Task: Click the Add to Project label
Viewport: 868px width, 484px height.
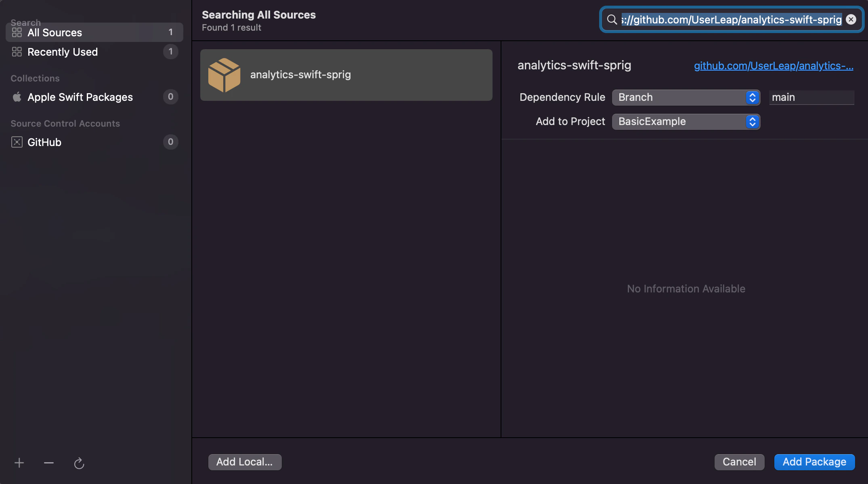Action: 570,122
